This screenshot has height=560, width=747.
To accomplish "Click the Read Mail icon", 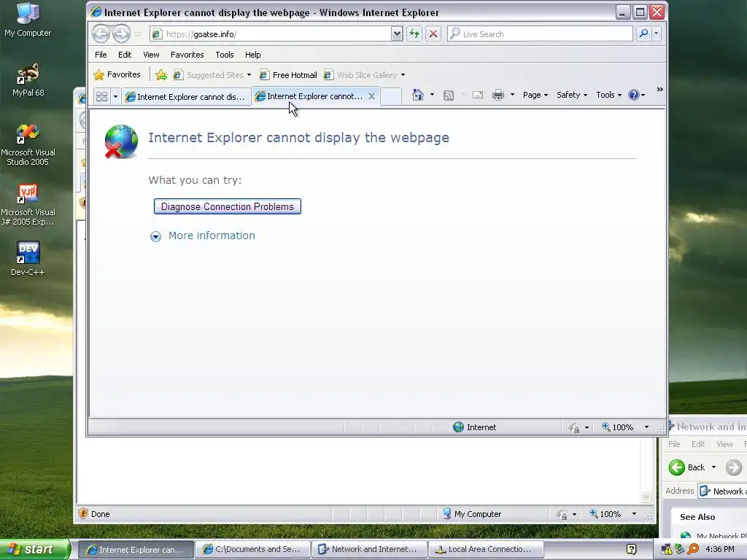I will [478, 96].
